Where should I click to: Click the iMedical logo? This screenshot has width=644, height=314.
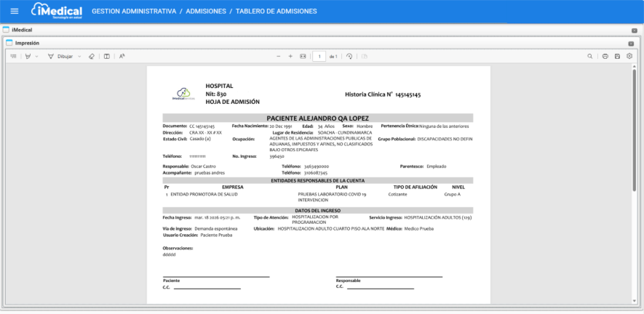(57, 12)
